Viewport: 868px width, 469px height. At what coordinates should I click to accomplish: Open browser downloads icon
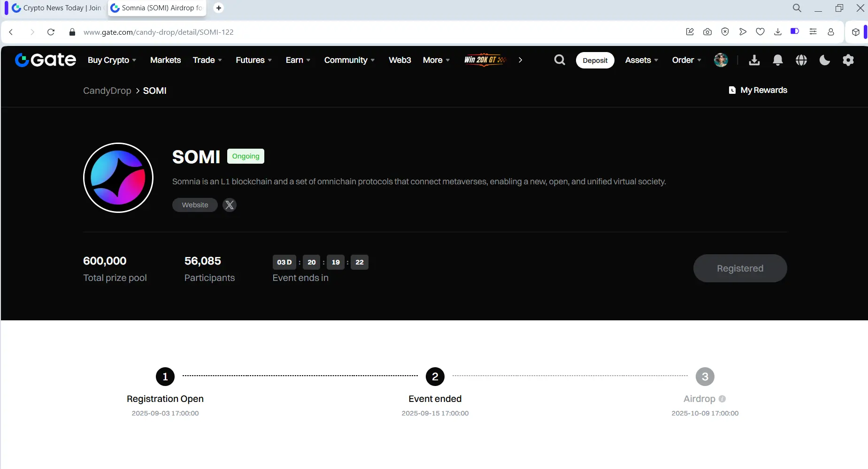click(x=778, y=32)
